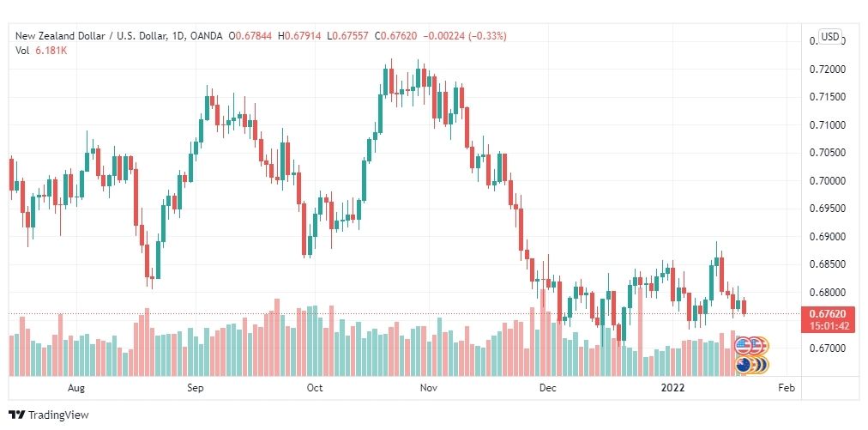Open the New Zealand flag event marker
The image size is (868, 430).
pyautogui.click(x=744, y=365)
